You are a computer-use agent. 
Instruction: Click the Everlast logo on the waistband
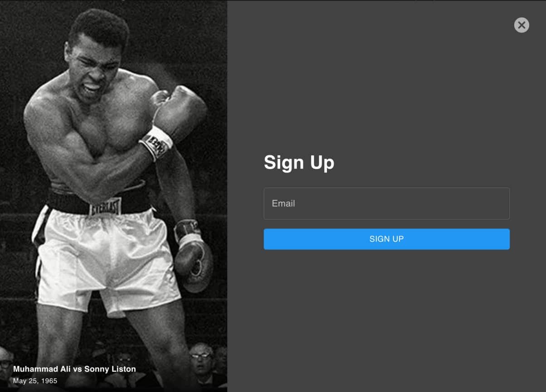click(105, 207)
